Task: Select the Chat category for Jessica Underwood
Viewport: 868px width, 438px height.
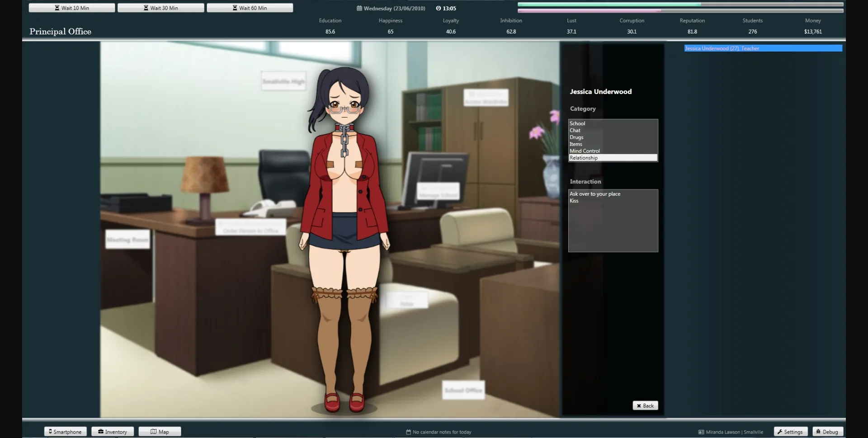Action: coord(575,130)
